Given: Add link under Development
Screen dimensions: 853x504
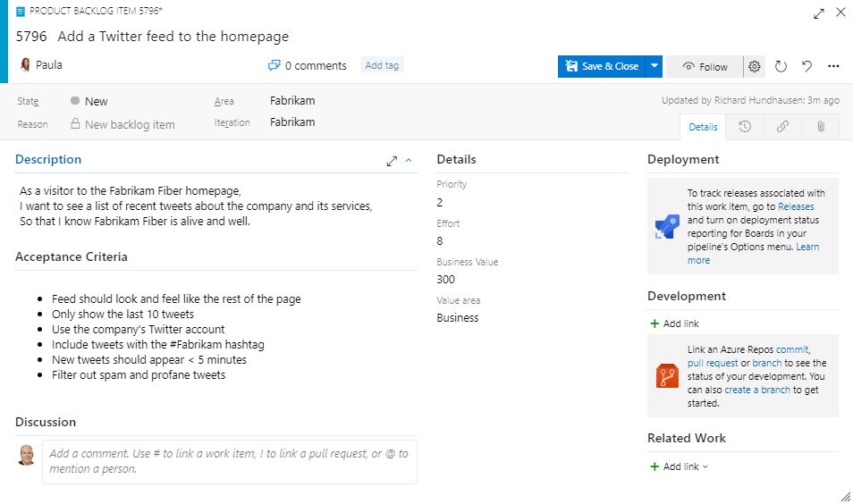Looking at the screenshot, I should coord(674,323).
